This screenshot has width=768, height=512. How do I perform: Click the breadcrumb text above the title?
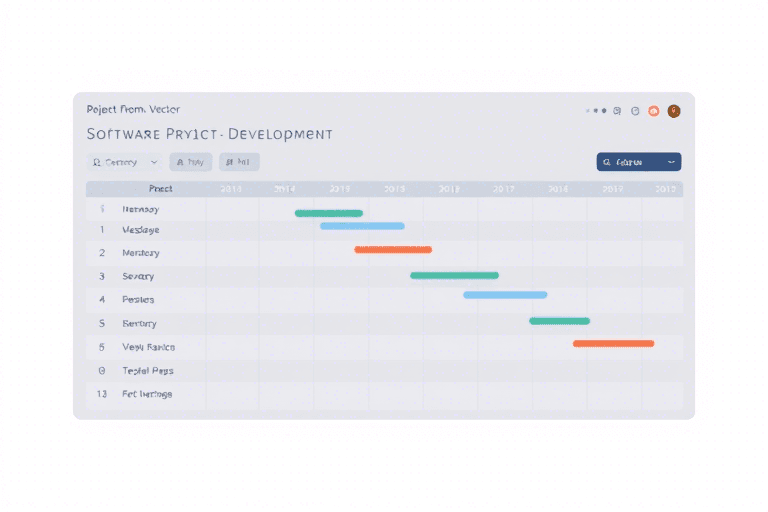point(133,109)
